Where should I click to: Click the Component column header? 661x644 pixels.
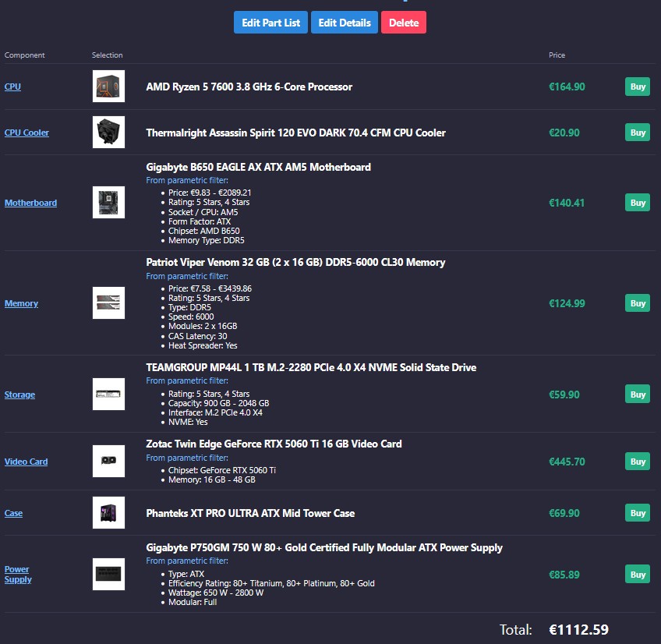pos(24,55)
